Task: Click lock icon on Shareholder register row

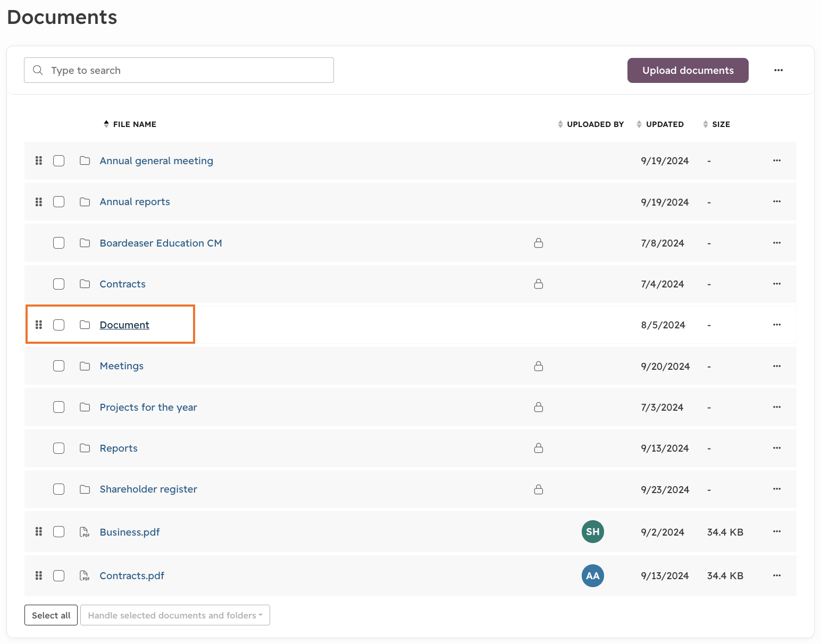Action: click(x=539, y=489)
